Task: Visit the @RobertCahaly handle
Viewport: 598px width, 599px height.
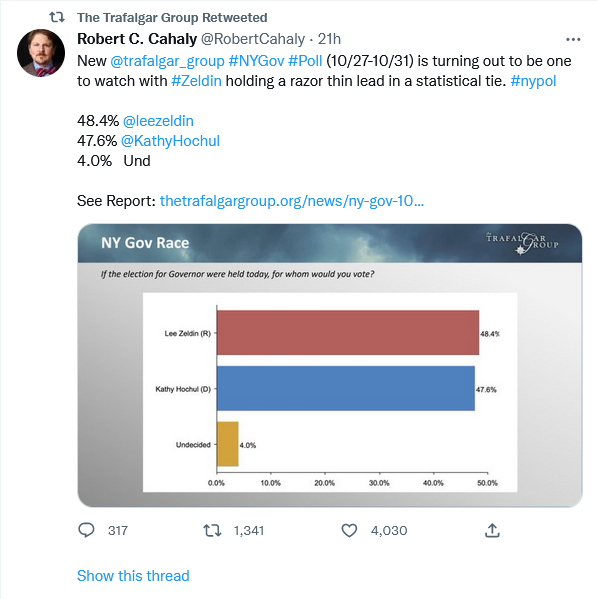Action: click(253, 39)
